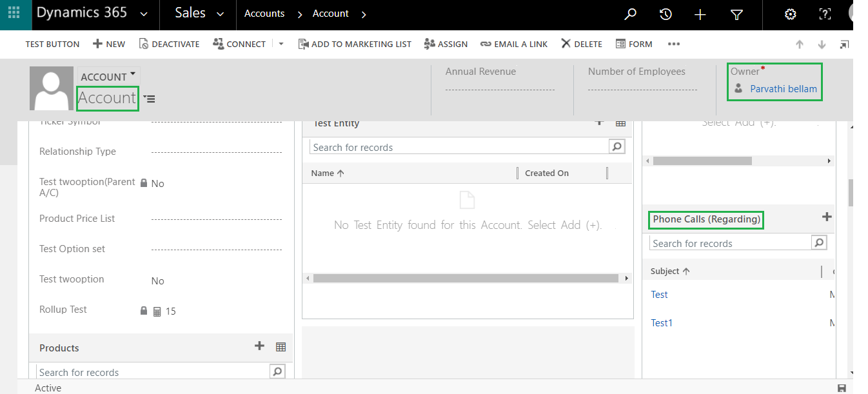Viewport: 868px width, 394px height.
Task: Open the Accounts breadcrumb
Action: (264, 14)
